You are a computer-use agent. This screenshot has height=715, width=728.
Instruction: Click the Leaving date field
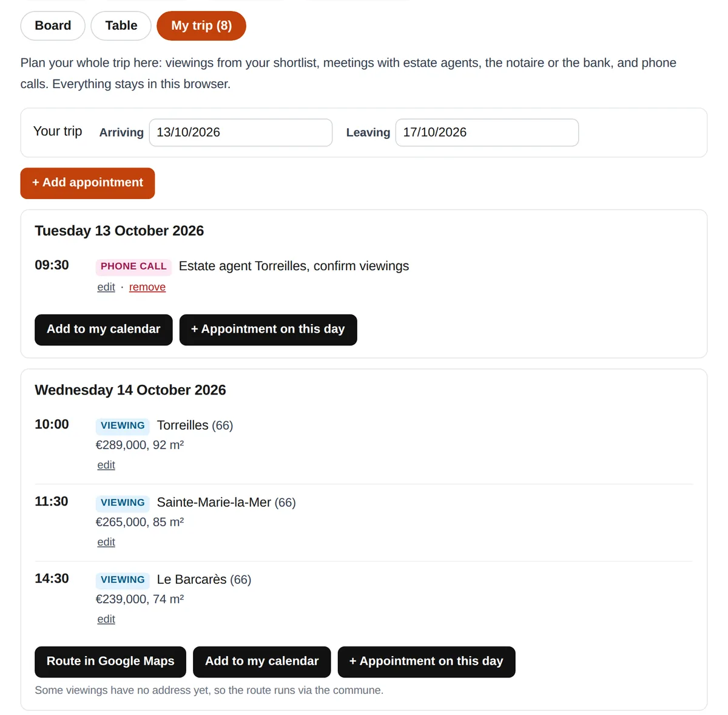[x=487, y=132]
